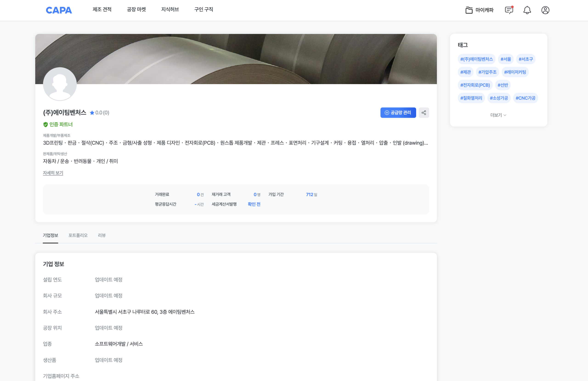Open the chat messages icon
The image size is (588, 381).
pos(509,10)
